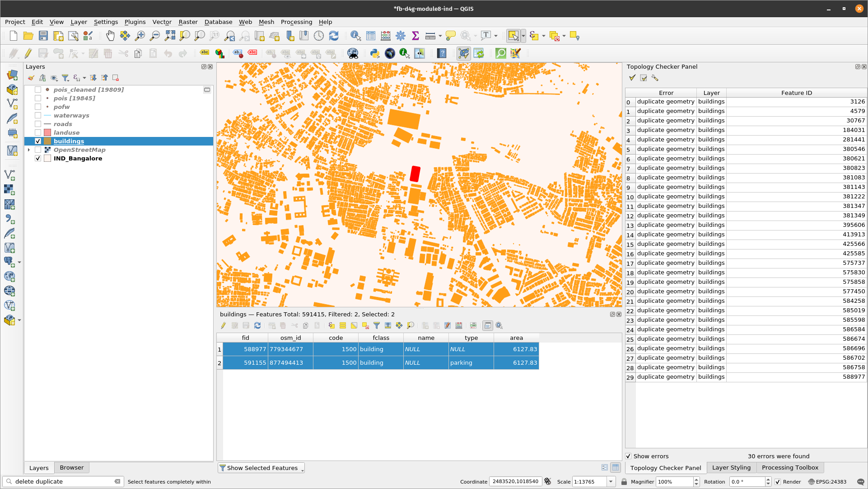This screenshot has width=868, height=489.
Task: Click the Error column header
Action: (666, 93)
